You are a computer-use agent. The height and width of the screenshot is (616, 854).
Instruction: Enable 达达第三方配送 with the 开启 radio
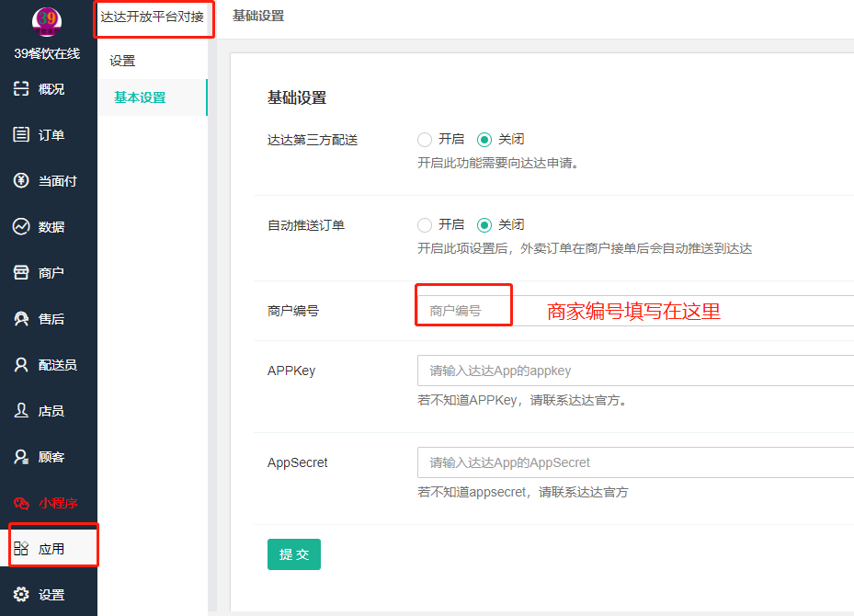[x=425, y=140]
